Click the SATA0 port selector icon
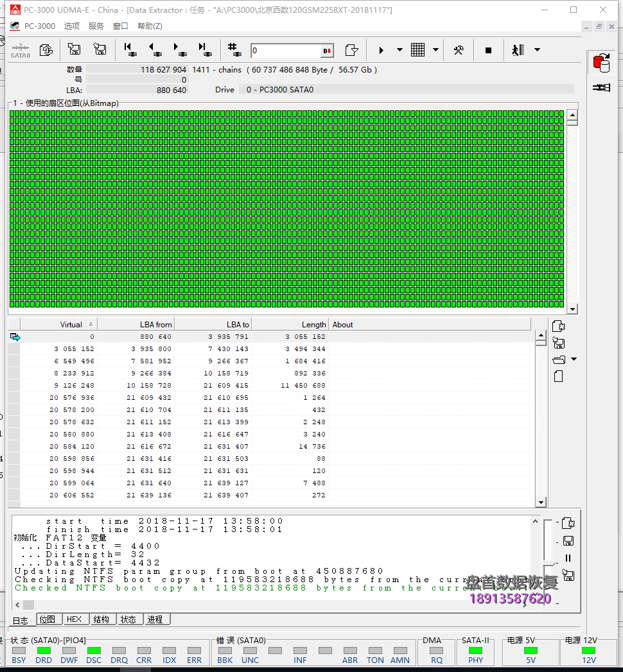 point(20,51)
